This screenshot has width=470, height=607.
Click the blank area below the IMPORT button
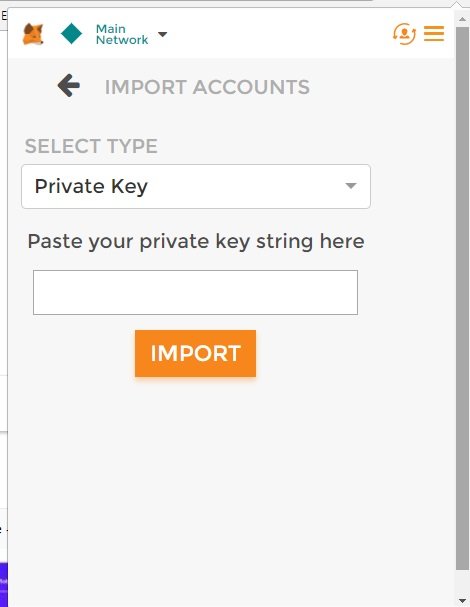click(x=231, y=484)
